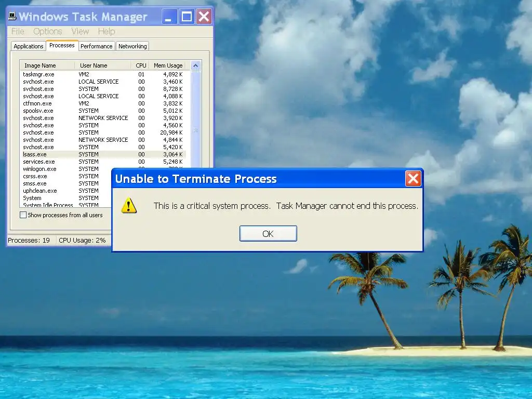This screenshot has height=399, width=532.
Task: Sort by the Mem Usage column header
Action: 168,65
